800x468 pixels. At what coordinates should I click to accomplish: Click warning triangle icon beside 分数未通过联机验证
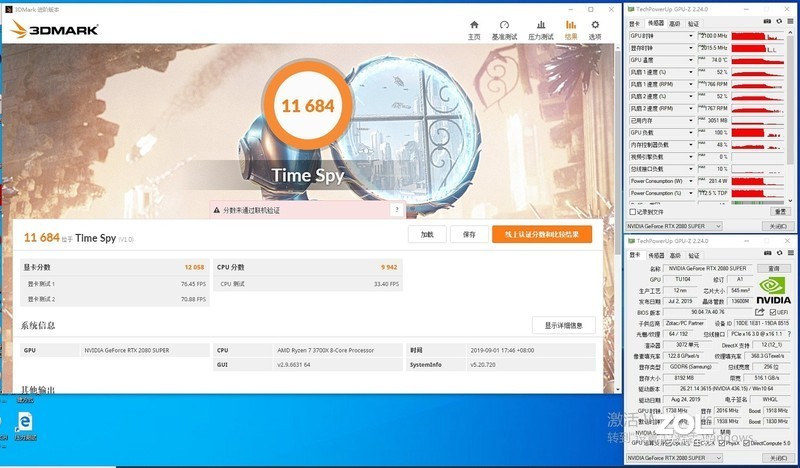(x=217, y=210)
